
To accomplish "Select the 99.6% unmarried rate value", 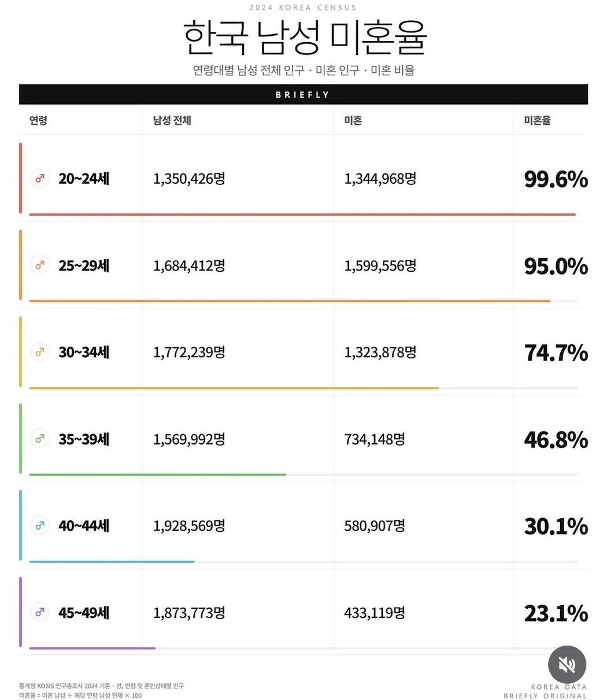I will (556, 179).
